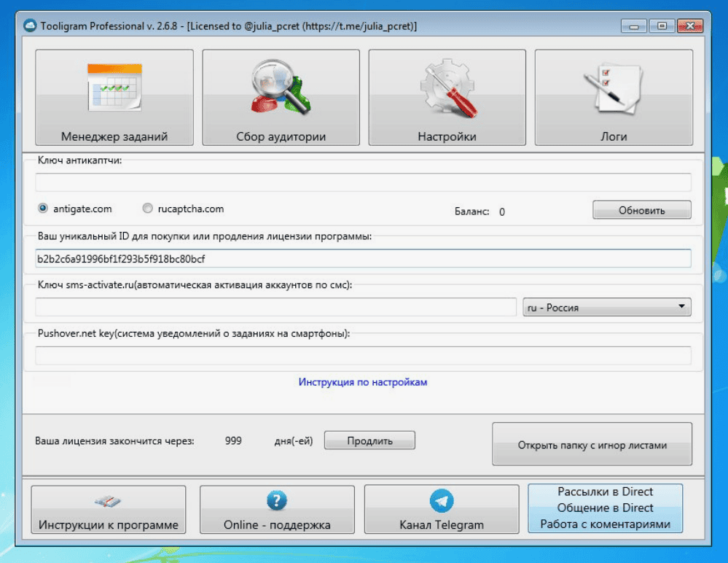Open the Канал Telegram button
The image size is (728, 563).
(442, 510)
